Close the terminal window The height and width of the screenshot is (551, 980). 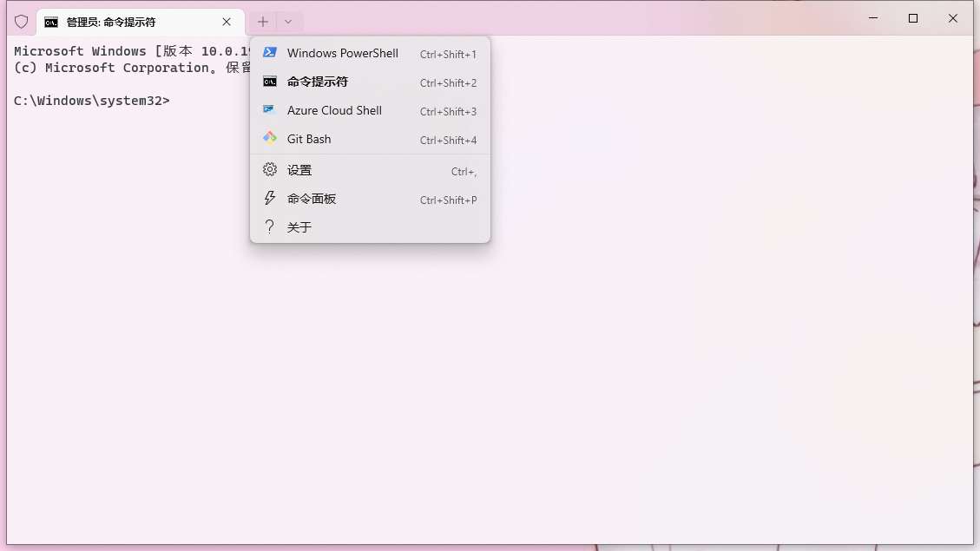pyautogui.click(x=953, y=18)
